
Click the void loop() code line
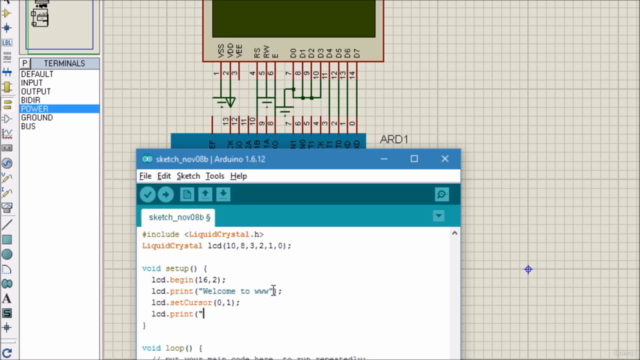click(x=172, y=348)
